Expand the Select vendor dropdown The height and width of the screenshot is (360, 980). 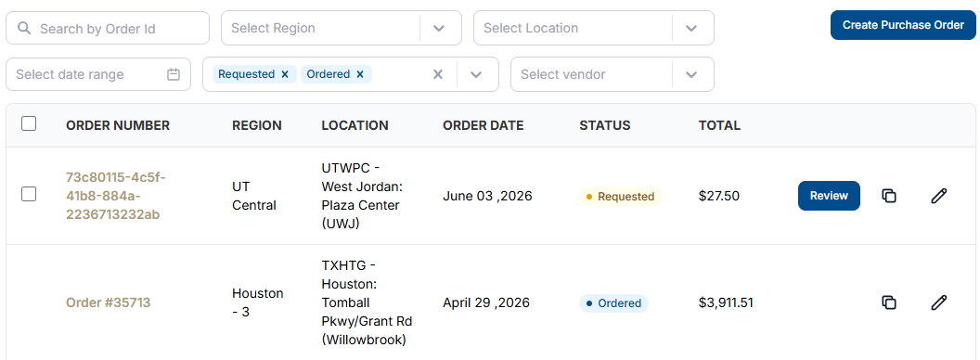pyautogui.click(x=691, y=74)
